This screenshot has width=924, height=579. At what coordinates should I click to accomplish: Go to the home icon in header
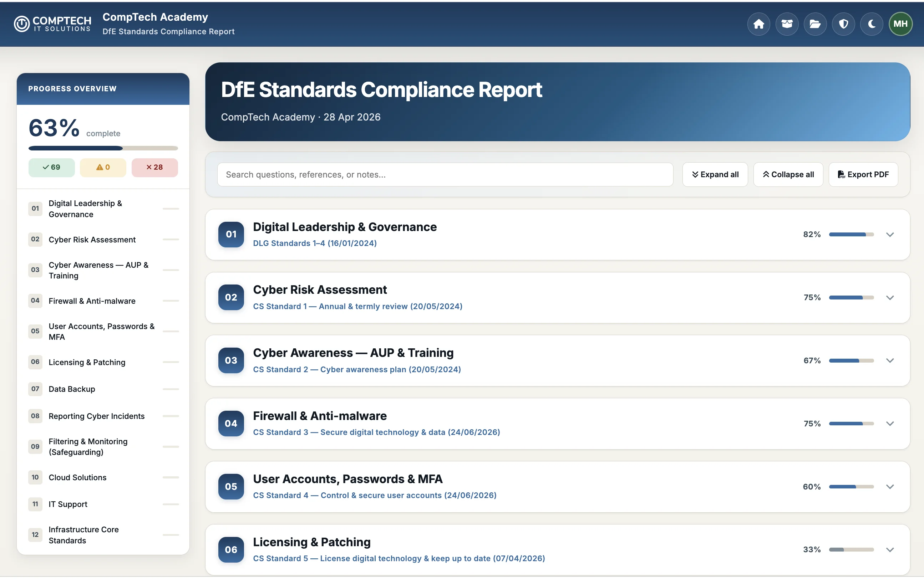pos(758,24)
